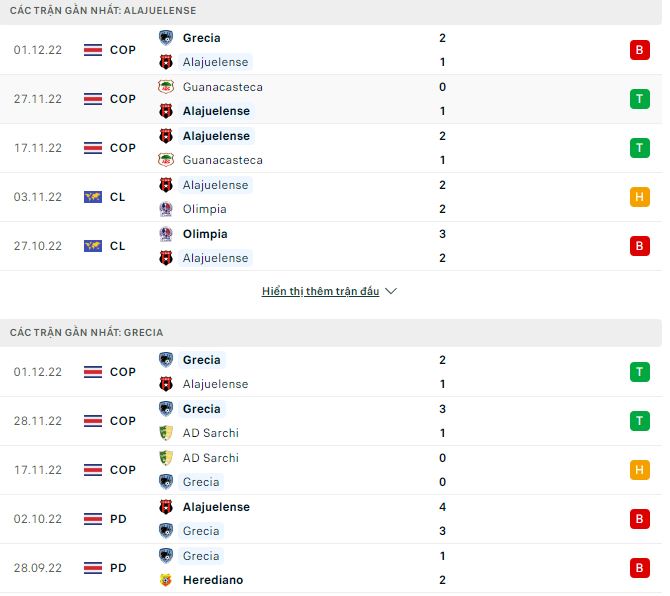Click Guanacasteca logo in 27.11.22 match

point(166,87)
